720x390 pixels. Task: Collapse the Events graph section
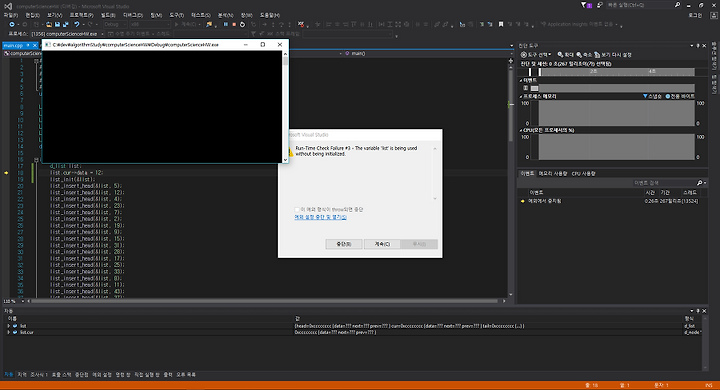coord(521,80)
